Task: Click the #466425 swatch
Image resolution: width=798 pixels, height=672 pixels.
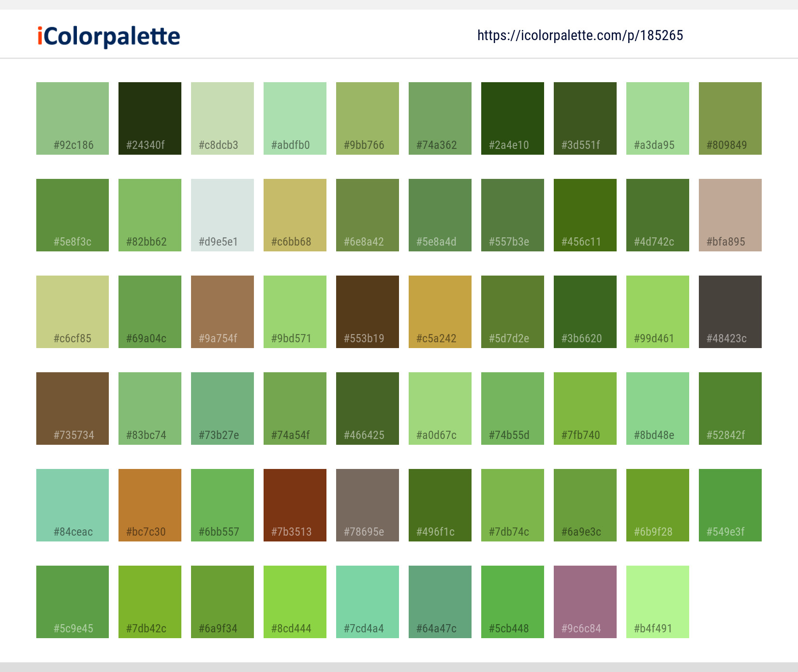Action: (x=368, y=409)
